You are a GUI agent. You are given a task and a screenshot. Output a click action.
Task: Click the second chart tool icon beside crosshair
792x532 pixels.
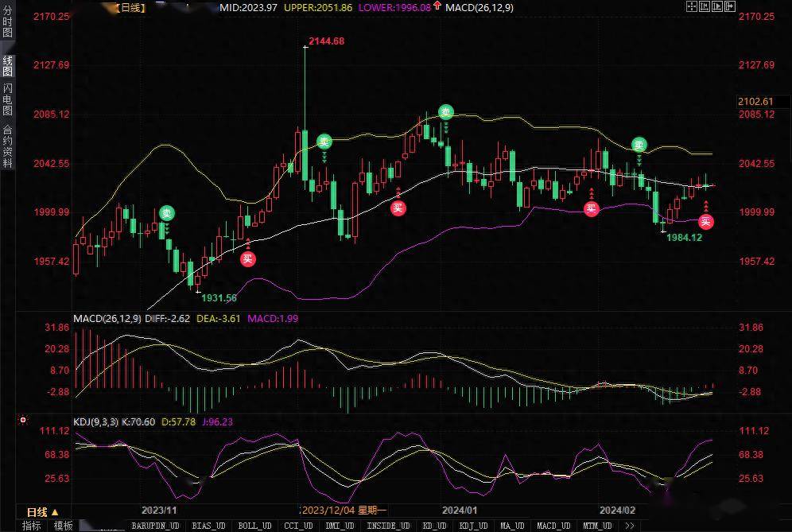click(705, 6)
